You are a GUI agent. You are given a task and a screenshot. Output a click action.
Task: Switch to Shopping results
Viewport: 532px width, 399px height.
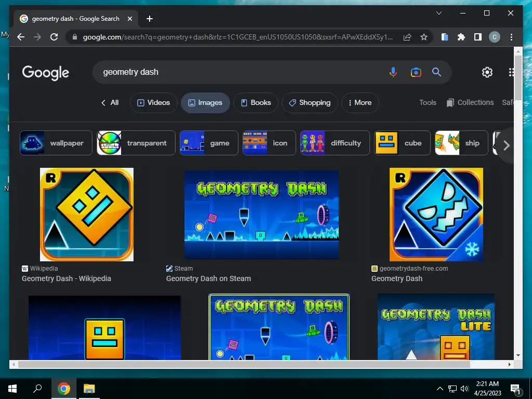pos(310,102)
